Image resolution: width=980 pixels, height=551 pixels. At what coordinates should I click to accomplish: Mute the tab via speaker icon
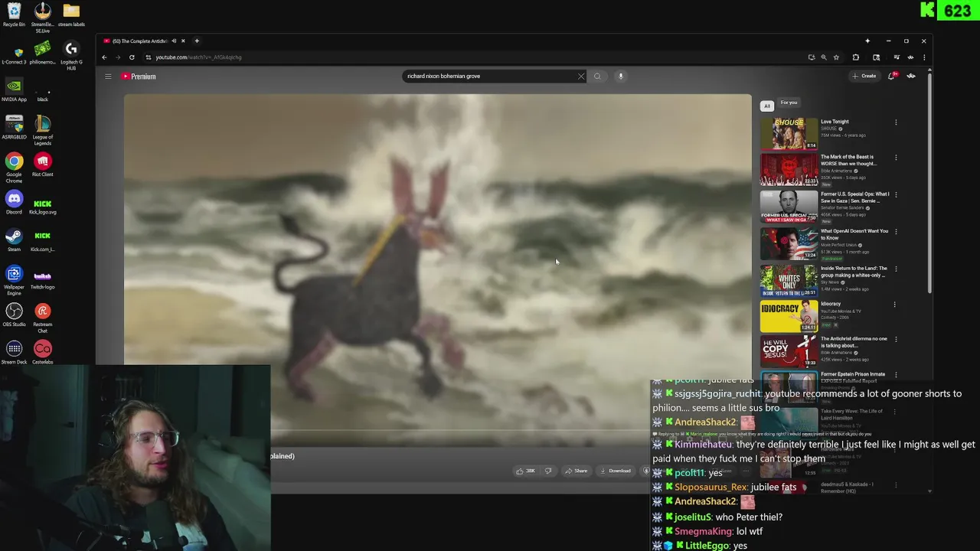pyautogui.click(x=174, y=41)
